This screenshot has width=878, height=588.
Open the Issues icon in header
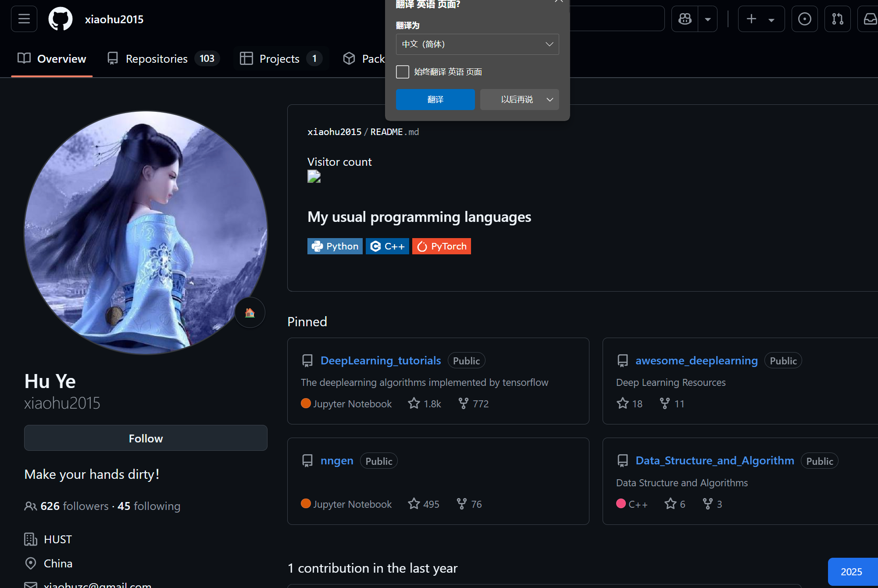804,19
